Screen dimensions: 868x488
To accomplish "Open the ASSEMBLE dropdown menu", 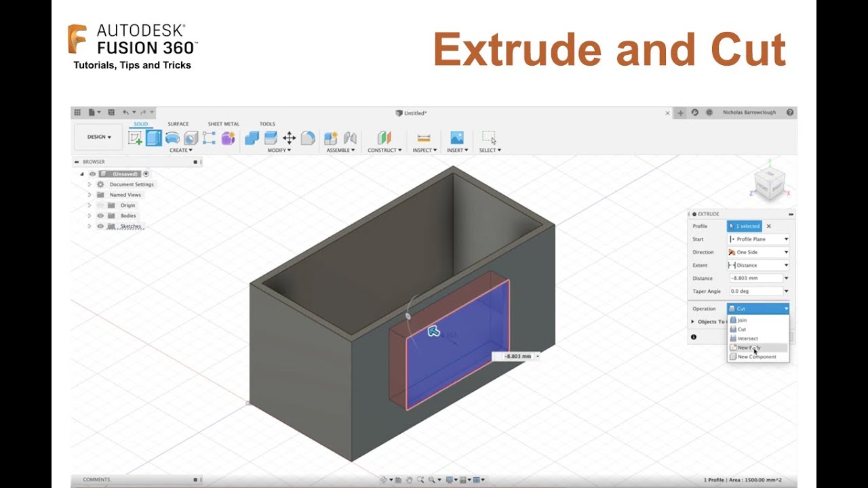I will click(340, 150).
